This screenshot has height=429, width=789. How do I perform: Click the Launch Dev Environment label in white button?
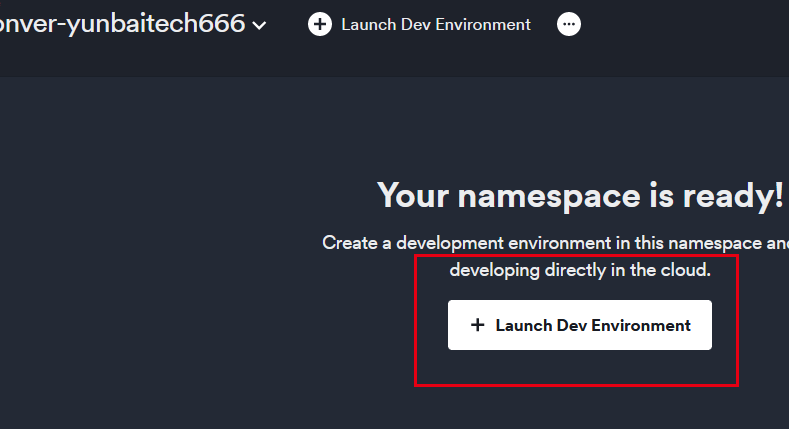click(x=593, y=325)
